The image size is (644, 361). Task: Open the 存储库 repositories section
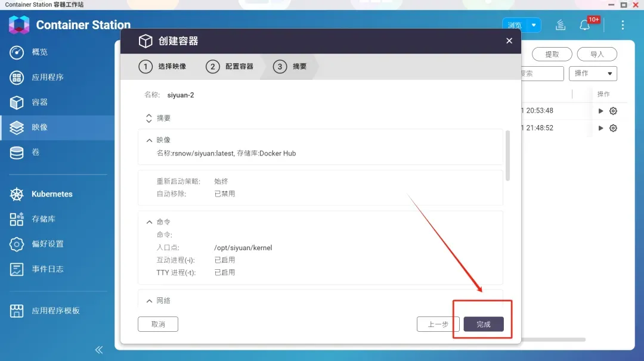43,219
